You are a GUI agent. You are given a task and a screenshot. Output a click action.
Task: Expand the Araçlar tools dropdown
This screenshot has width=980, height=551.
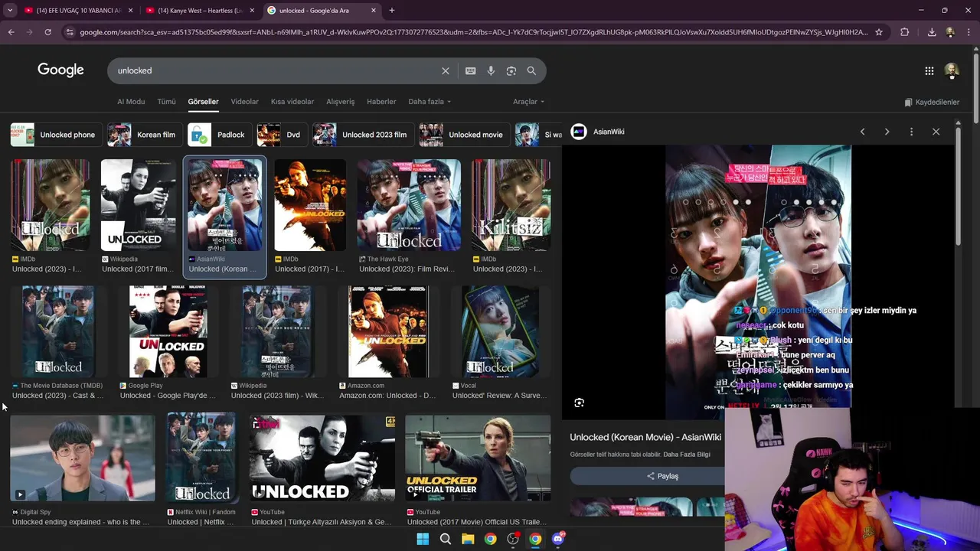tap(528, 102)
